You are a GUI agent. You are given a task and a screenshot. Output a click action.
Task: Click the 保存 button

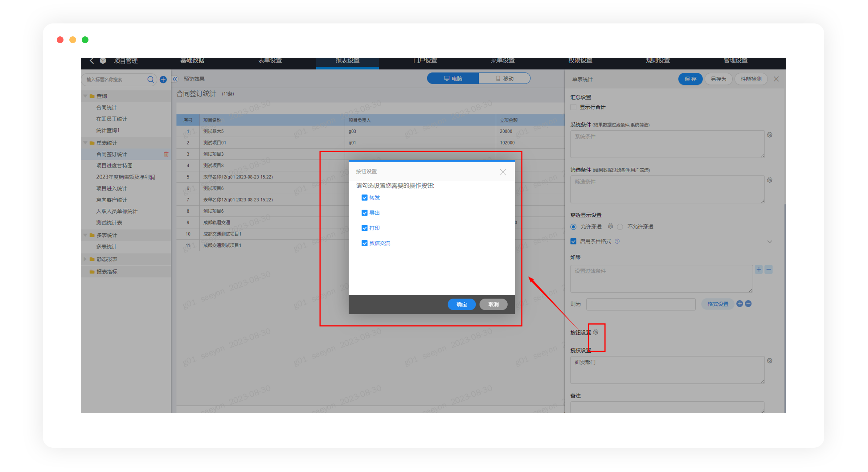[690, 79]
